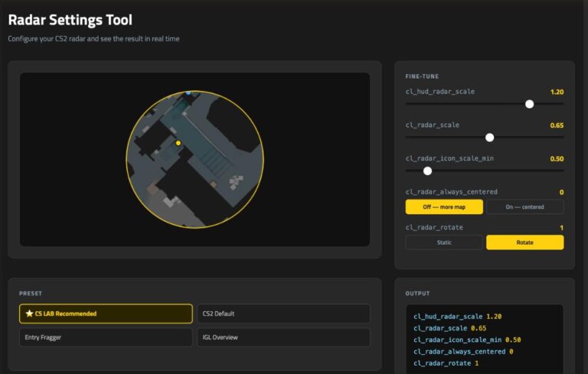Viewport: 588px width, 374px height.
Task: Click output line cl_radar_icon_scale_min 0.50
Action: 467,340
